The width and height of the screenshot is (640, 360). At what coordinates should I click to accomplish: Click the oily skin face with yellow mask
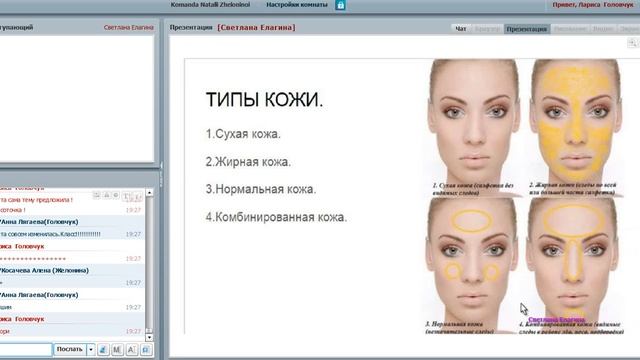coord(576,120)
